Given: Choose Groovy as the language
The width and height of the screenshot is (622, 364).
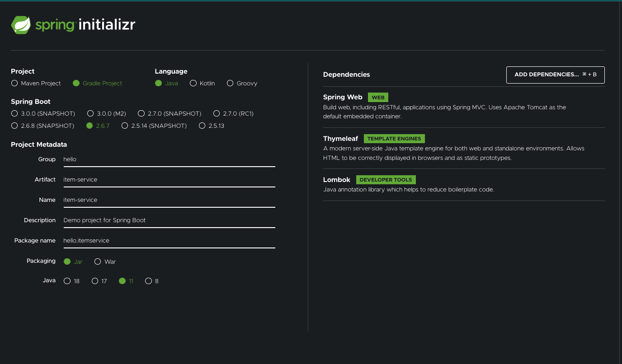Looking at the screenshot, I should (x=230, y=83).
